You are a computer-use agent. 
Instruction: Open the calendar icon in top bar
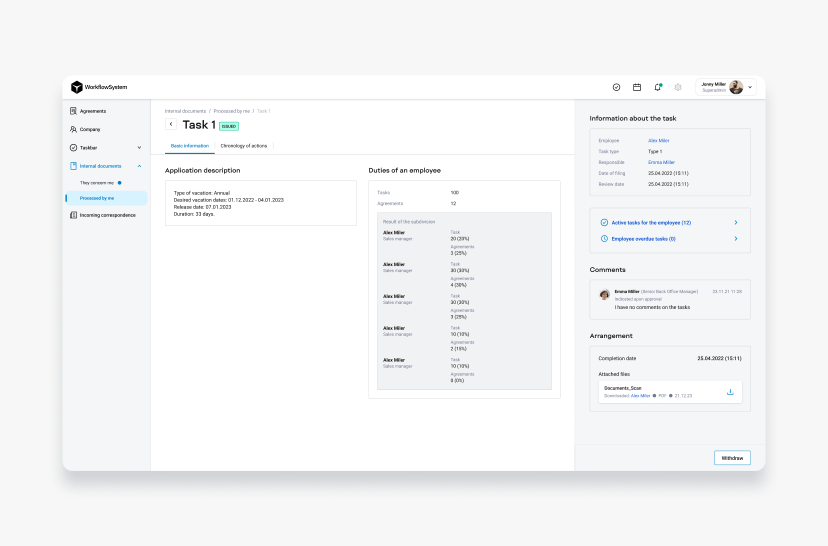(637, 87)
